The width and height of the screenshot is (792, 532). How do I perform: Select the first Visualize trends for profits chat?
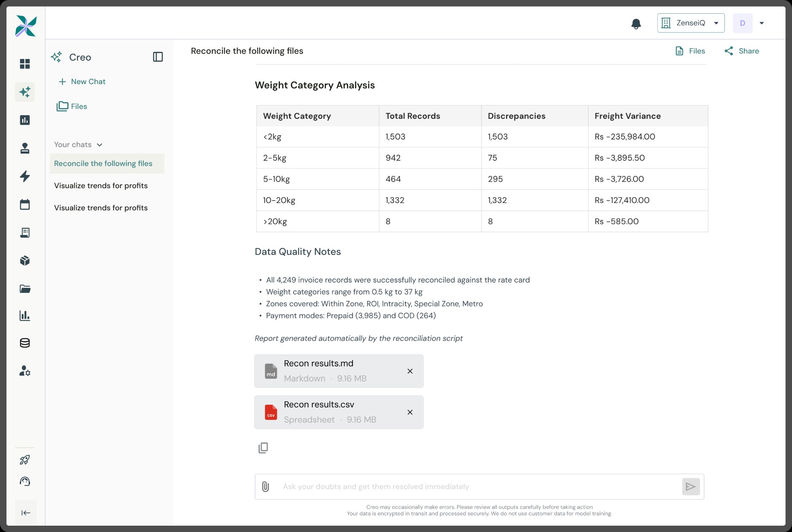pos(101,186)
